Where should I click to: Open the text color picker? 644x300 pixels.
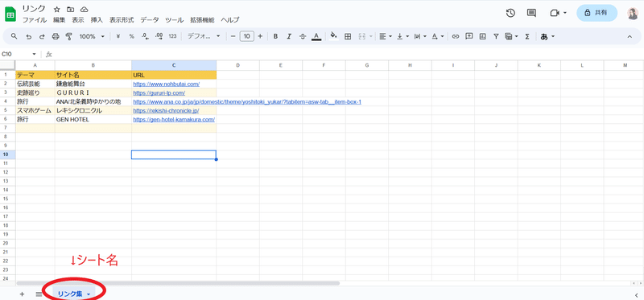[x=316, y=36]
